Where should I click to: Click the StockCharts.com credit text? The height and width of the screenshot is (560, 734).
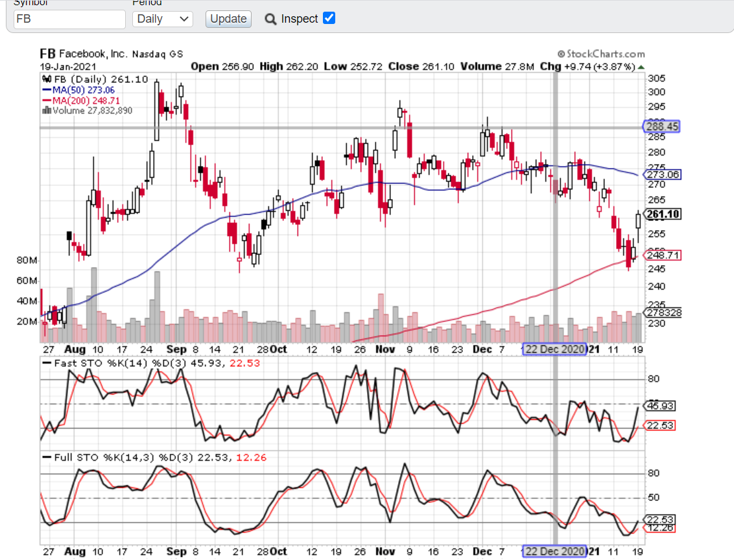[601, 54]
